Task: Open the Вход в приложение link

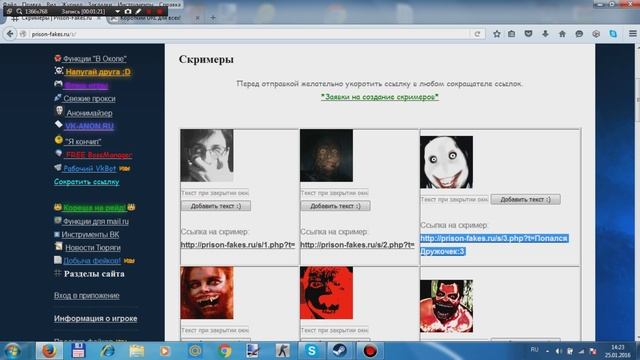Action: (87, 295)
